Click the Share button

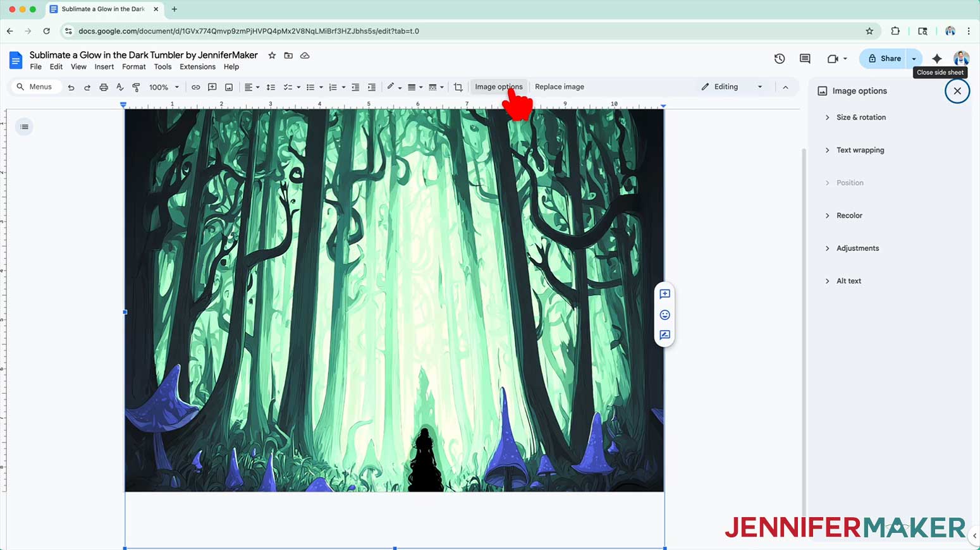883,59
